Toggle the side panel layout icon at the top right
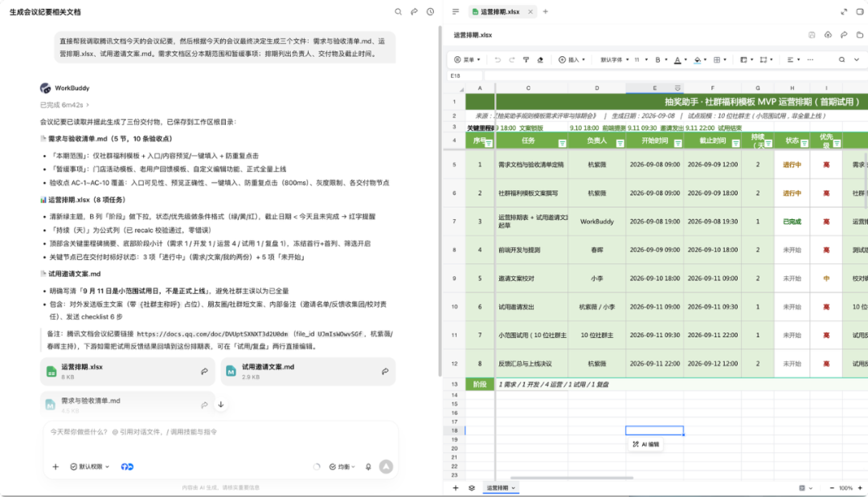The height and width of the screenshot is (497, 868). pos(860,11)
